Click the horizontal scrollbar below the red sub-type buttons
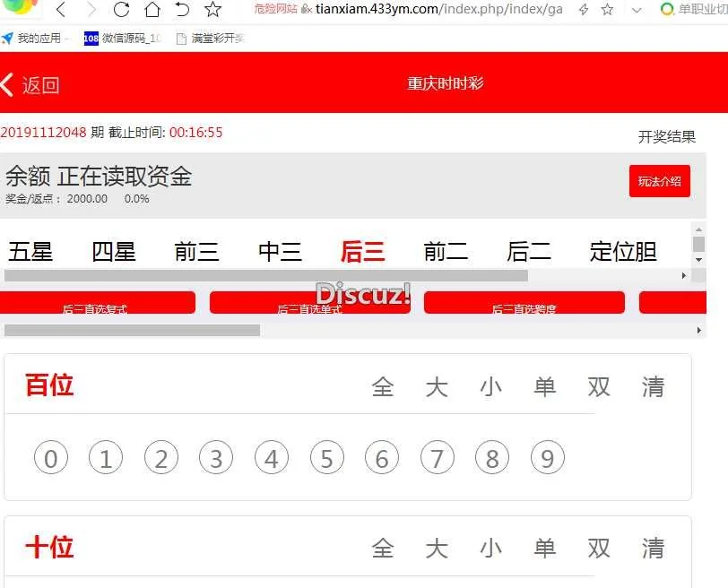The image size is (728, 588). (132, 330)
